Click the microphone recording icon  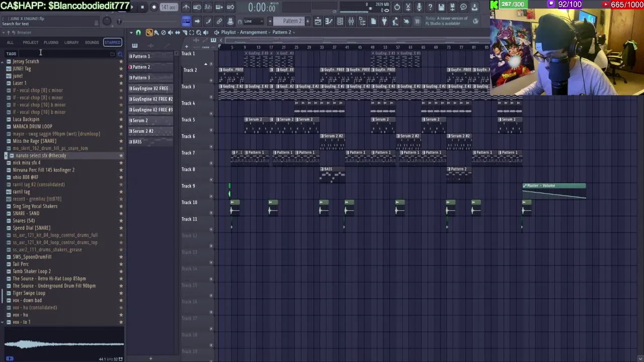[419, 7]
